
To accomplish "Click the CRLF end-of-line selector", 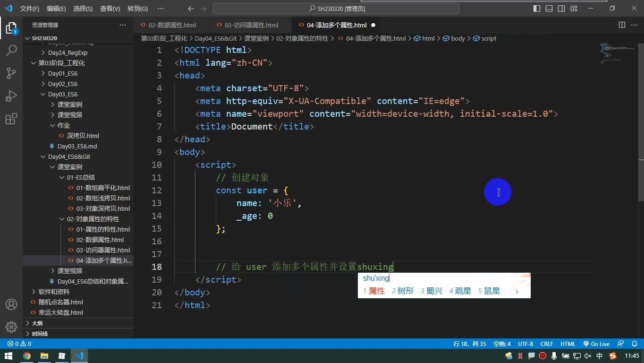I will [547, 344].
